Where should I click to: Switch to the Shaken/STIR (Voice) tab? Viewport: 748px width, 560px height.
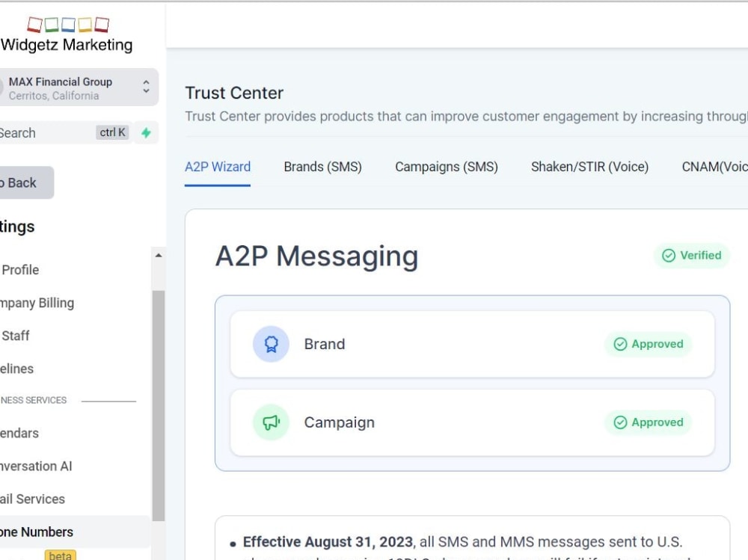coord(590,167)
